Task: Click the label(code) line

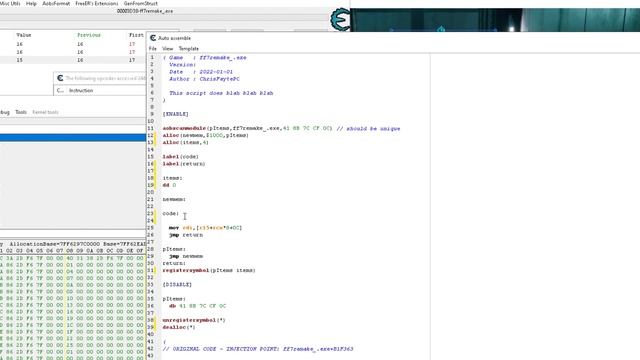Action: coord(180,157)
